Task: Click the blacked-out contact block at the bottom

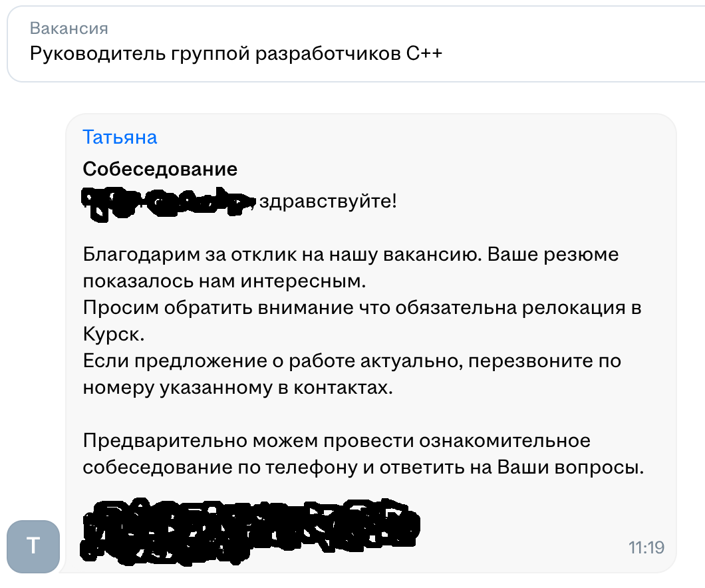Action: [x=249, y=525]
